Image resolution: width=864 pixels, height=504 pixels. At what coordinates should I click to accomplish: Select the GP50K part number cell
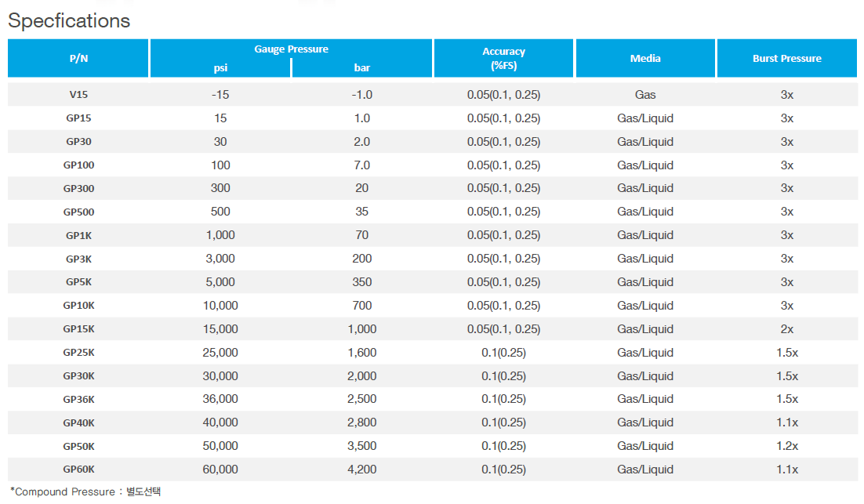pos(78,447)
